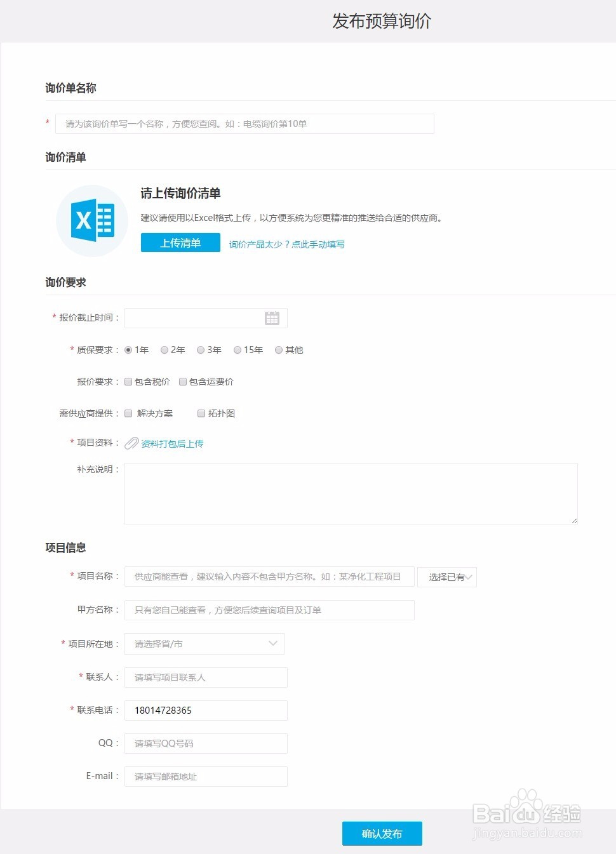Screen dimensions: 616x854
Task: Click the 发布预算询价 page title
Action: coord(382,21)
